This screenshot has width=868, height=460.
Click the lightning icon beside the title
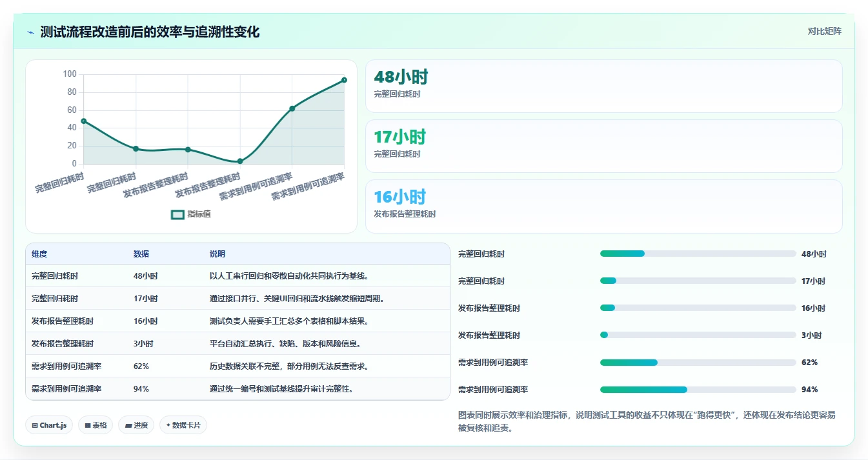coord(31,32)
